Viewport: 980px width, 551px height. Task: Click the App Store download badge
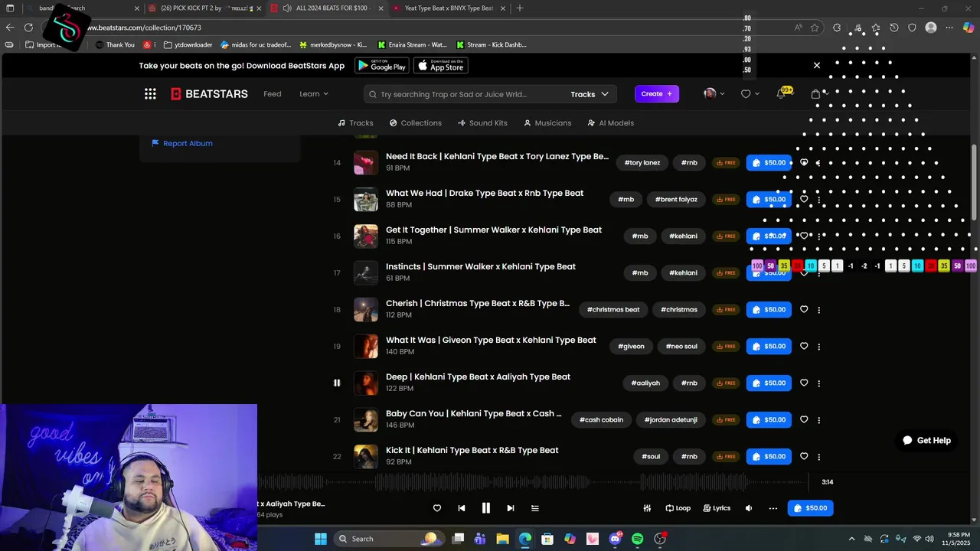(441, 66)
